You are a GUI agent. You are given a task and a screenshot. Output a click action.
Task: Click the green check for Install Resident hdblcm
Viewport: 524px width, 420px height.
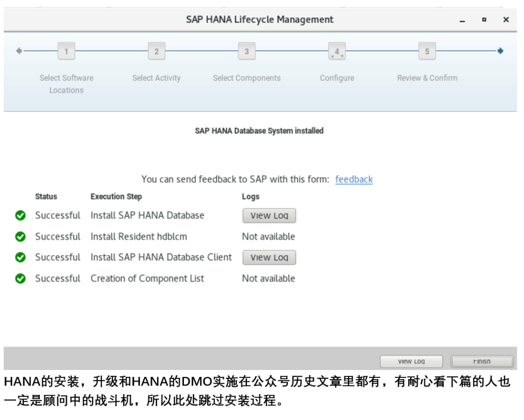point(20,237)
